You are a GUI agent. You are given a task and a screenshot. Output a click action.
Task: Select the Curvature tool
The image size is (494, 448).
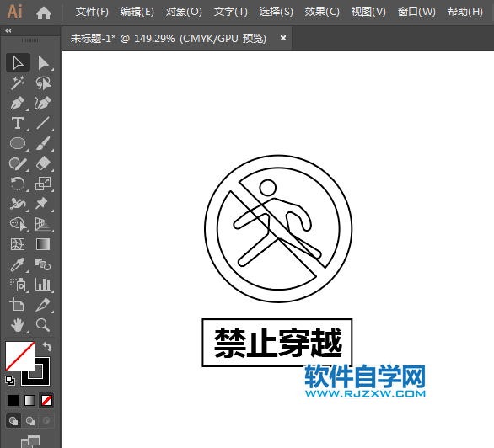pos(43,103)
